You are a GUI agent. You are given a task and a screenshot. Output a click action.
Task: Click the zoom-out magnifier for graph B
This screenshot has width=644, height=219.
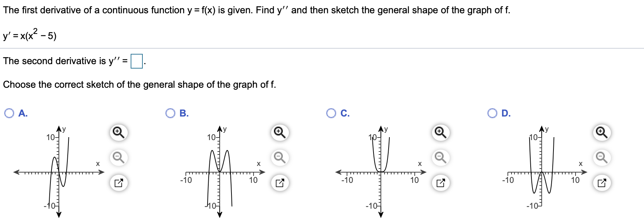click(279, 157)
